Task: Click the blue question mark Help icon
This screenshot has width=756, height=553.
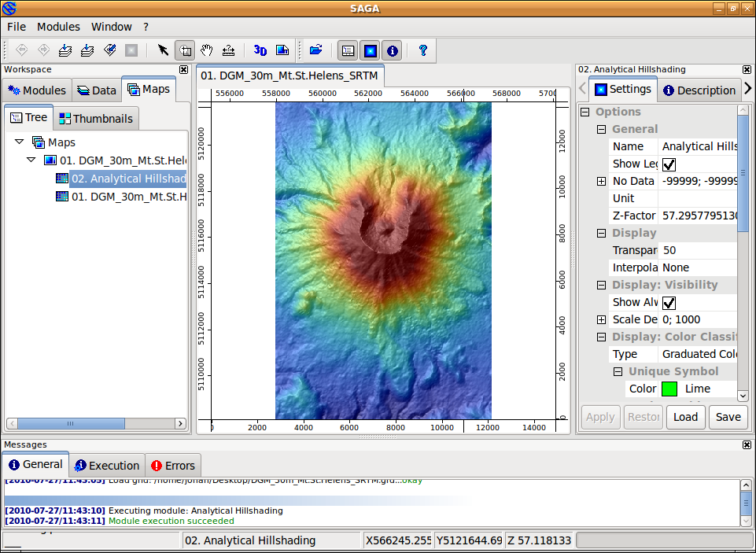Action: 423,50
